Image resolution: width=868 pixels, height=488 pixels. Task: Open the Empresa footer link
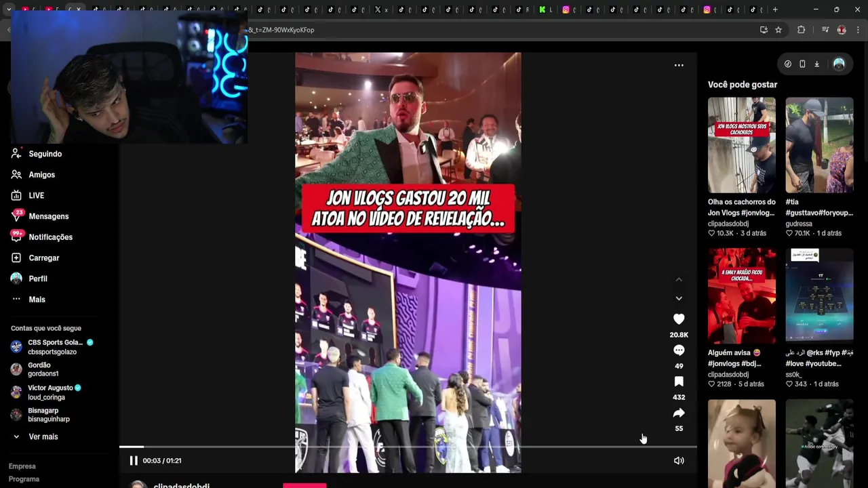pos(22,466)
